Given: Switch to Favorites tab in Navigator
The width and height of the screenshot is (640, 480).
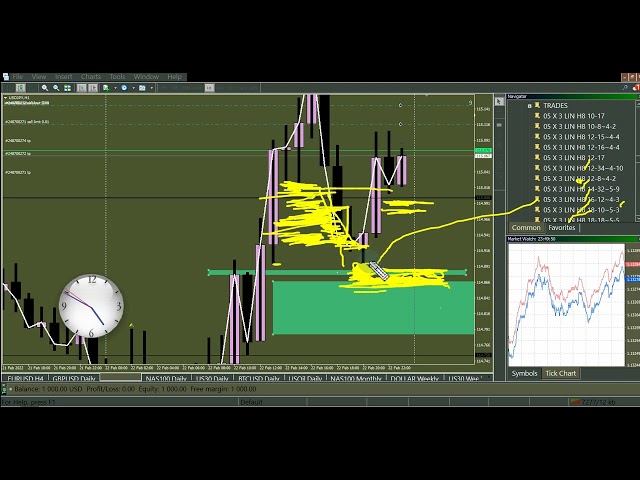Looking at the screenshot, I should (562, 228).
